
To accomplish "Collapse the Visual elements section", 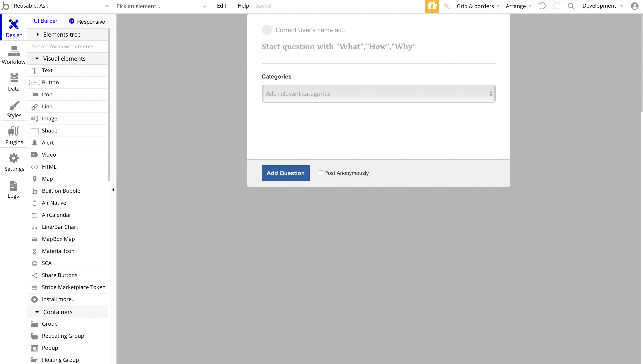I will [x=64, y=58].
